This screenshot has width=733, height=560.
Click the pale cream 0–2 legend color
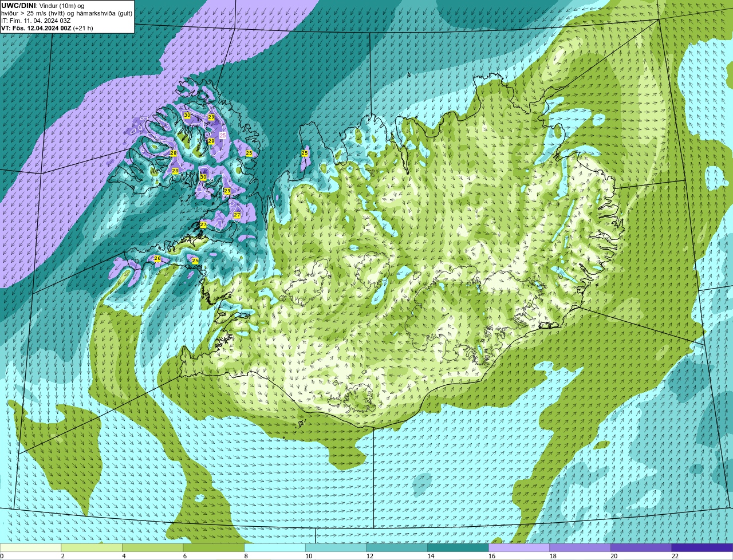point(30,547)
